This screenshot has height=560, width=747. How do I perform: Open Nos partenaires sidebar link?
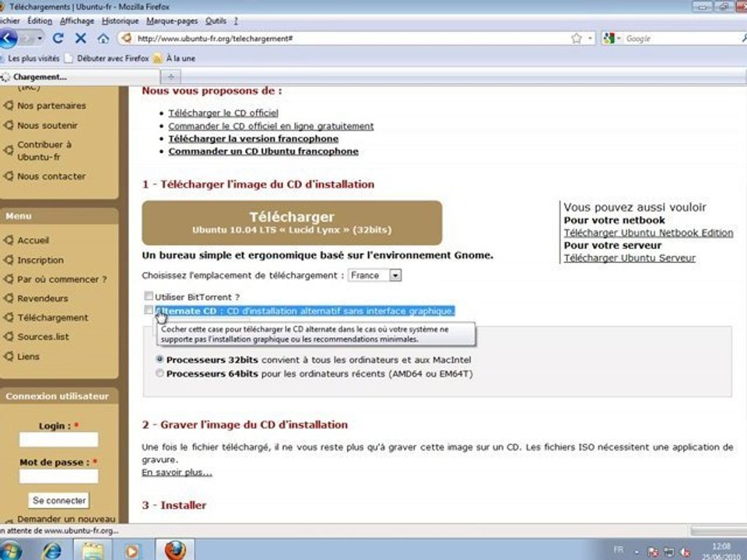51,106
